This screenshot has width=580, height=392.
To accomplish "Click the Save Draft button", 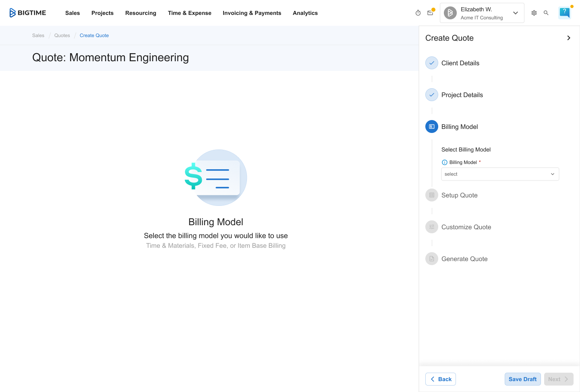I will pos(522,379).
